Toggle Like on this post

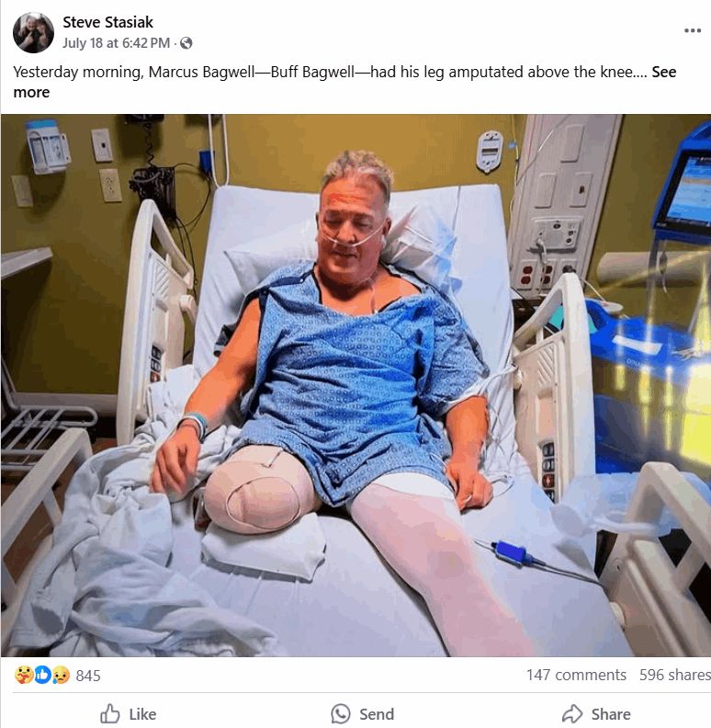point(128,713)
